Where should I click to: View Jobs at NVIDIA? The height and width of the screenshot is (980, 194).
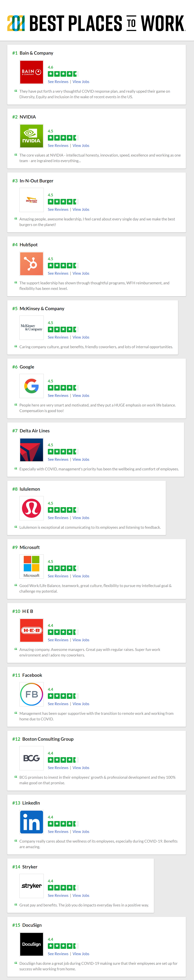coord(81,146)
